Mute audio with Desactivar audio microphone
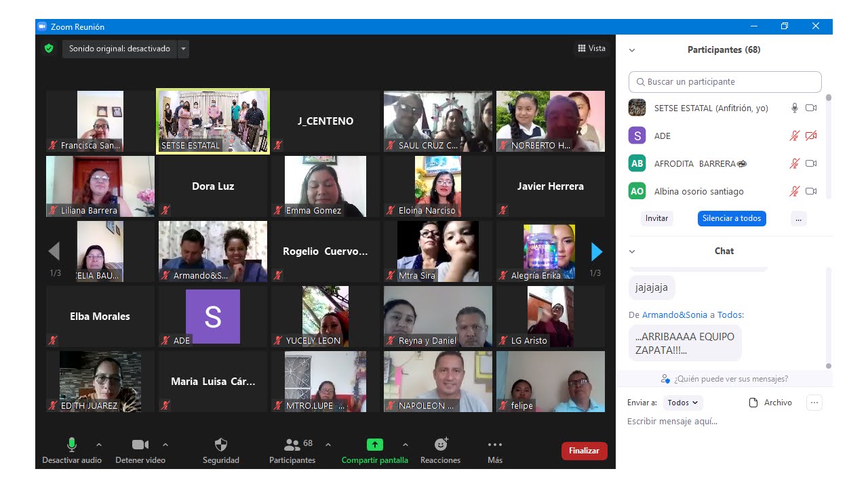This screenshot has width=868, height=488. tap(71, 445)
